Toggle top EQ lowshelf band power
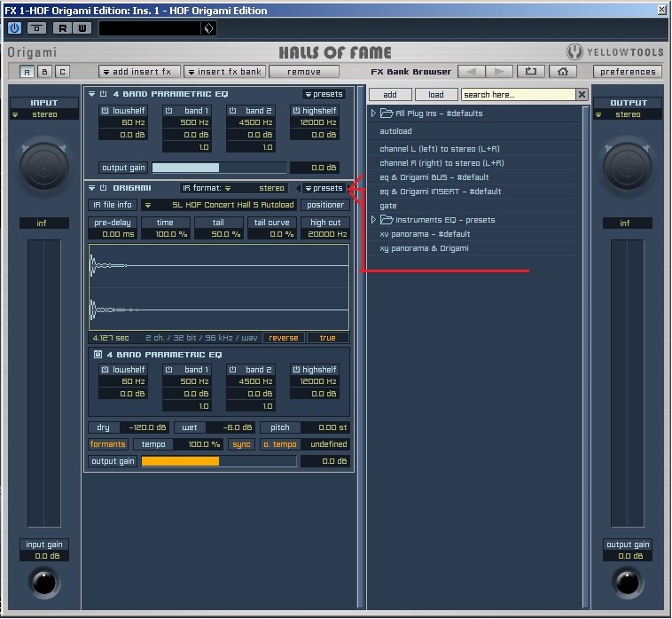This screenshot has height=619, width=672. pos(105,111)
